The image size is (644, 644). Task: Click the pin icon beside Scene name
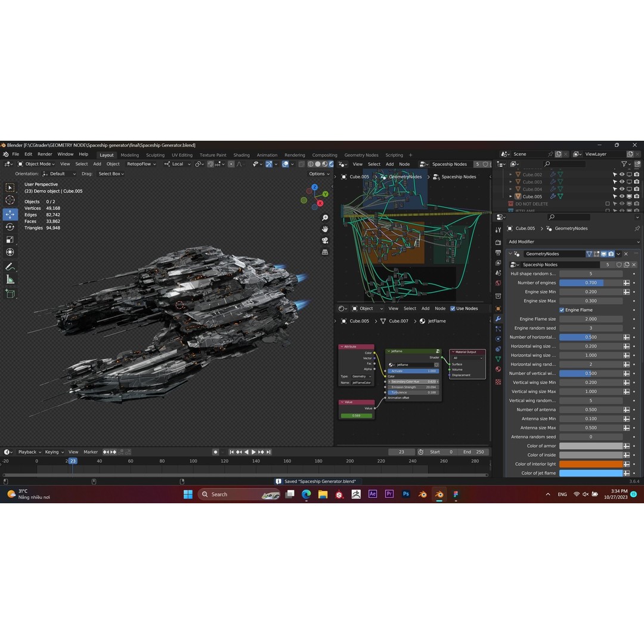coord(550,154)
